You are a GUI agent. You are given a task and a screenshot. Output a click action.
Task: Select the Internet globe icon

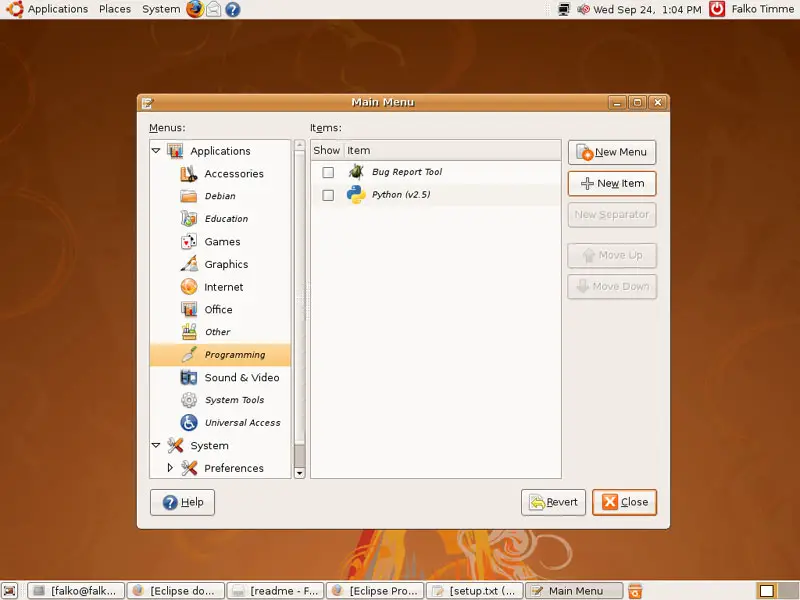(x=189, y=287)
